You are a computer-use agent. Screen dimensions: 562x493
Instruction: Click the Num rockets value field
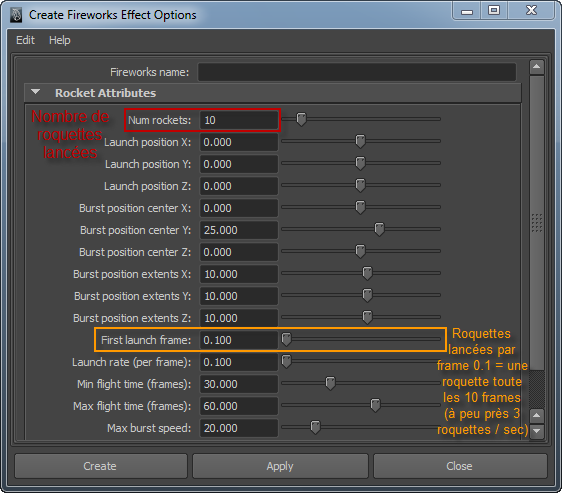click(239, 120)
